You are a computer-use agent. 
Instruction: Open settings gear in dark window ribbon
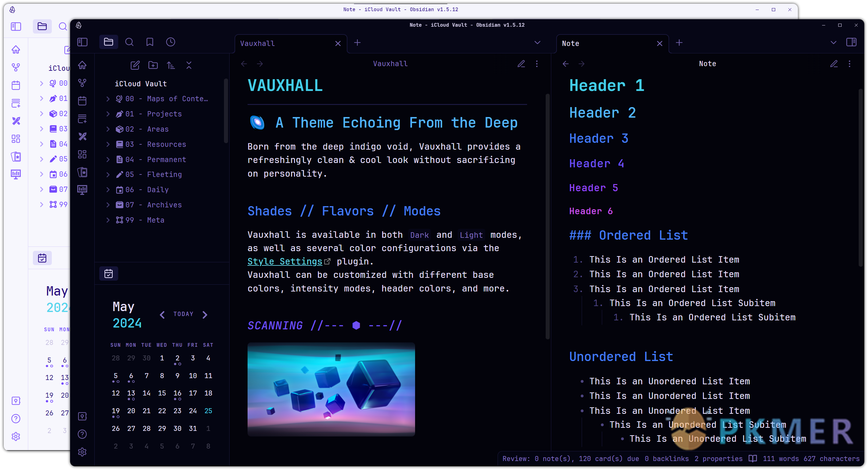(x=82, y=452)
